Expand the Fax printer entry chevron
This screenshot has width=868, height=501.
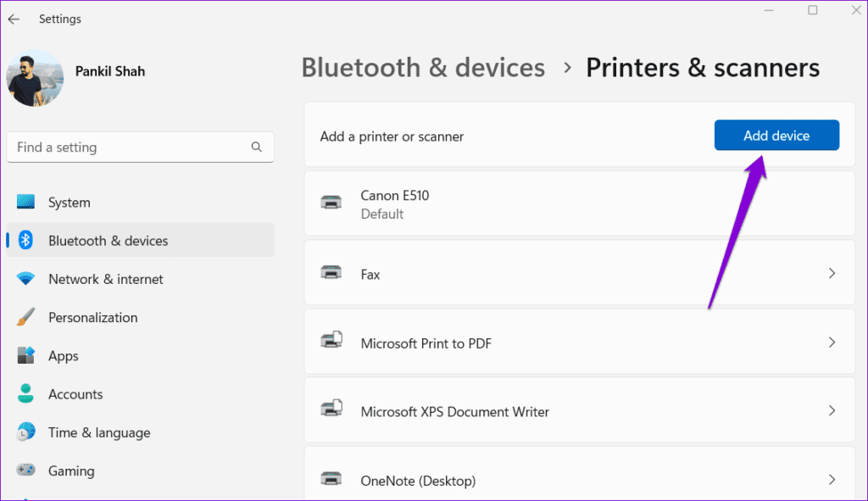pos(832,274)
